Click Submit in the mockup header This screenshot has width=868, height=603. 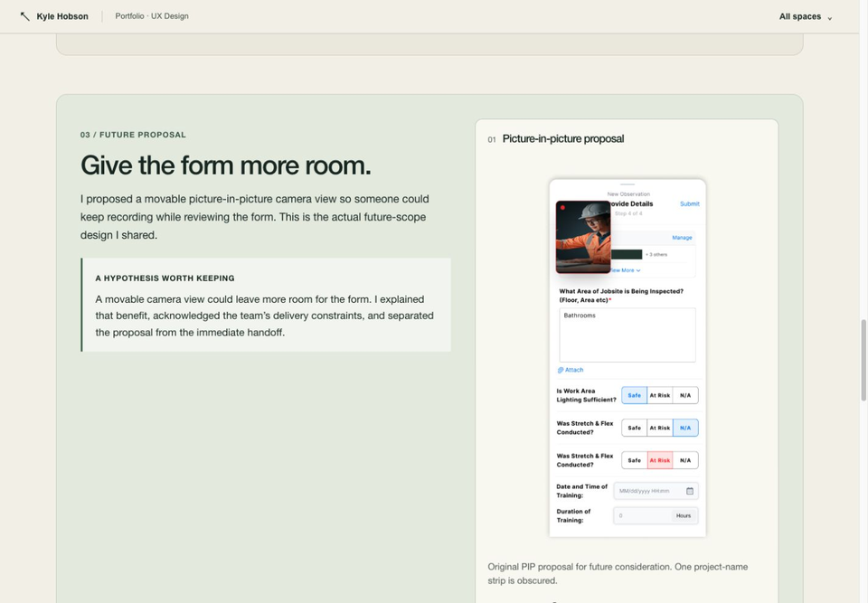[689, 203]
